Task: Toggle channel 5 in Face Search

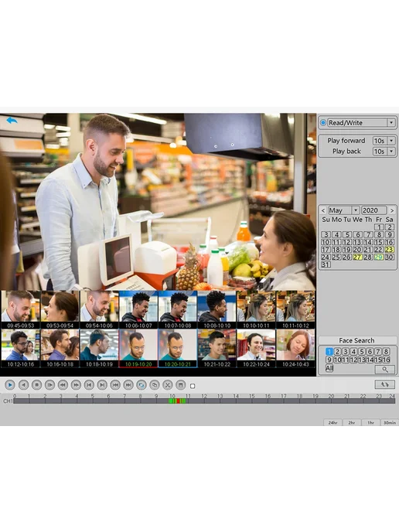Action: 362,352
